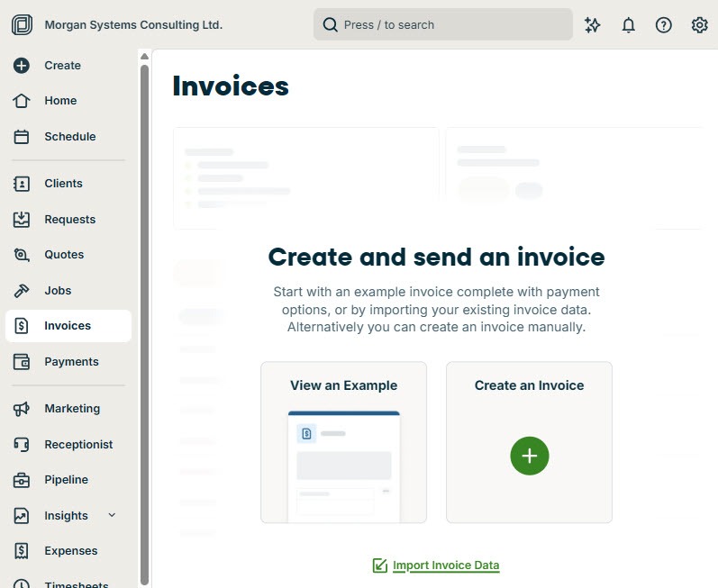The image size is (718, 588).
Task: Go to Pipeline
Action: tap(67, 480)
